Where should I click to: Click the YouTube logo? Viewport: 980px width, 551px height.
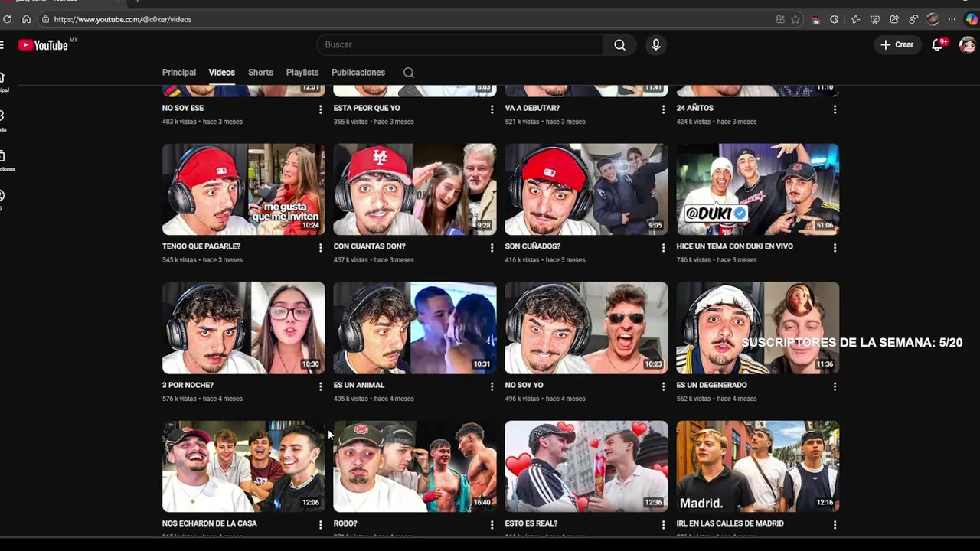[44, 45]
